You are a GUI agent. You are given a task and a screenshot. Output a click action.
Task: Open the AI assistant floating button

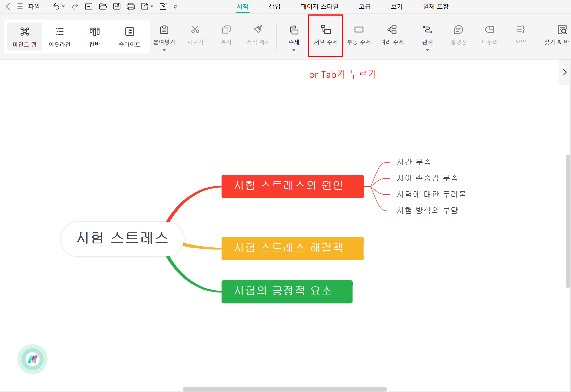coord(33,359)
